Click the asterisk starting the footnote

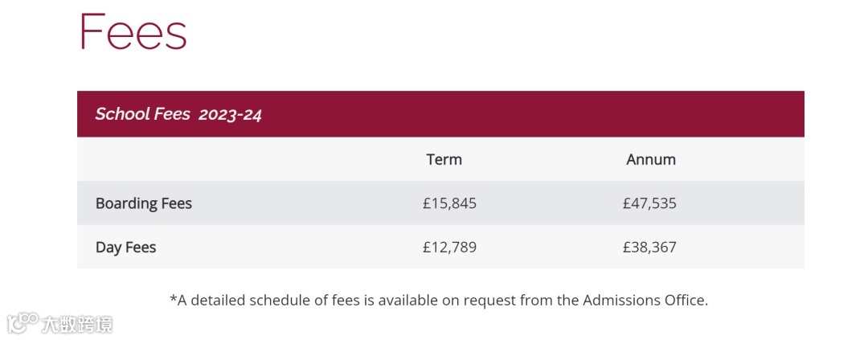pos(173,299)
